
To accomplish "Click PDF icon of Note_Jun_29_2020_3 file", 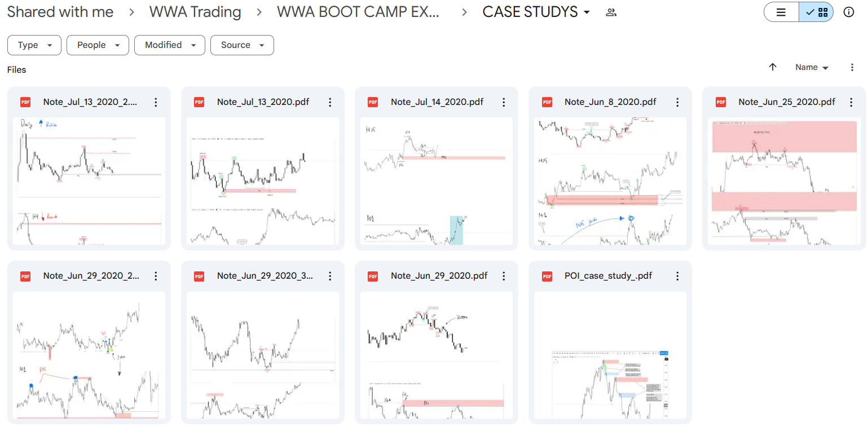I will click(x=199, y=276).
